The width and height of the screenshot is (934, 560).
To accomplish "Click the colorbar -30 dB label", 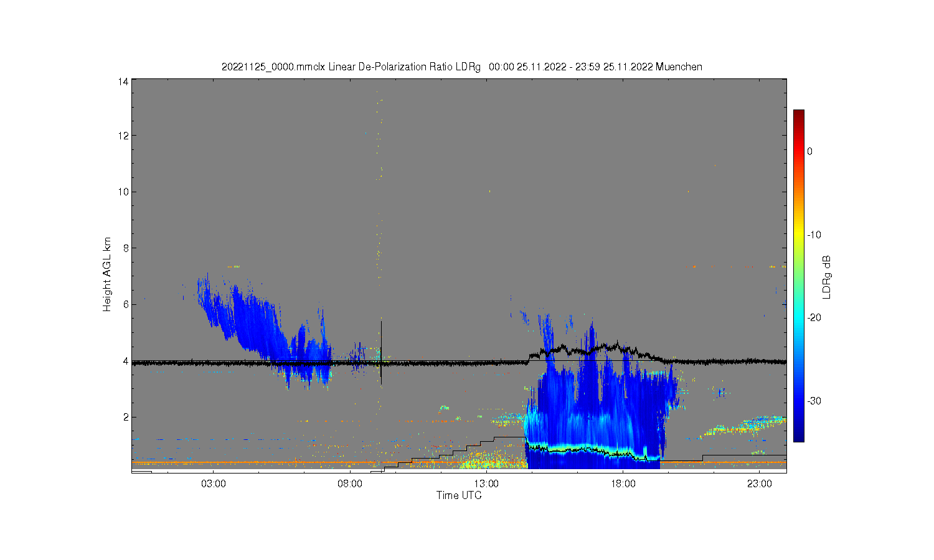I will (814, 401).
